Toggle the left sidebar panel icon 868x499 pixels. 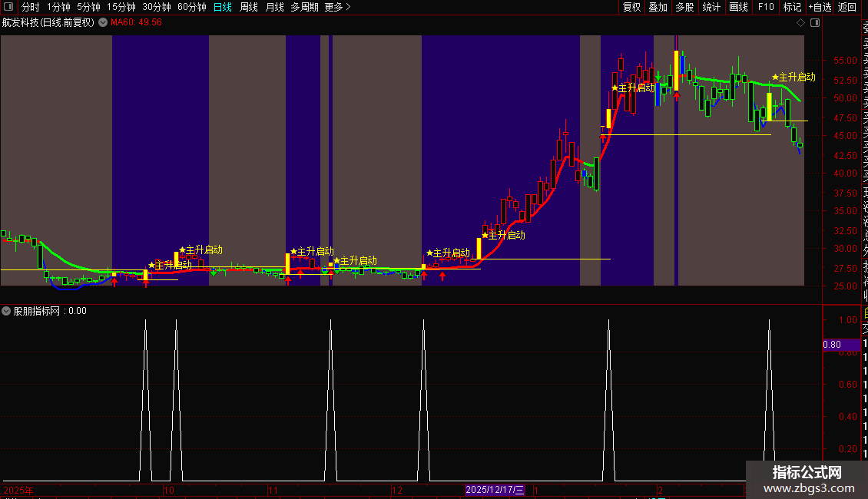[8, 7]
